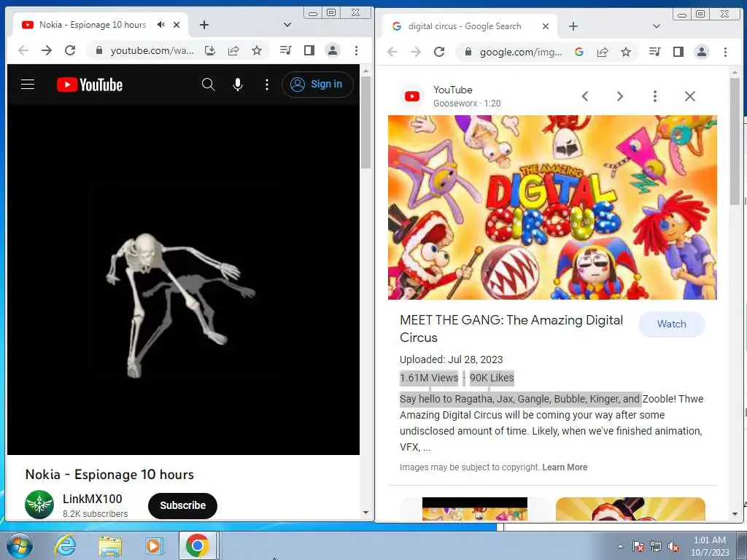Click the YouTube logo in the left window
The image size is (747, 560).
click(x=90, y=85)
